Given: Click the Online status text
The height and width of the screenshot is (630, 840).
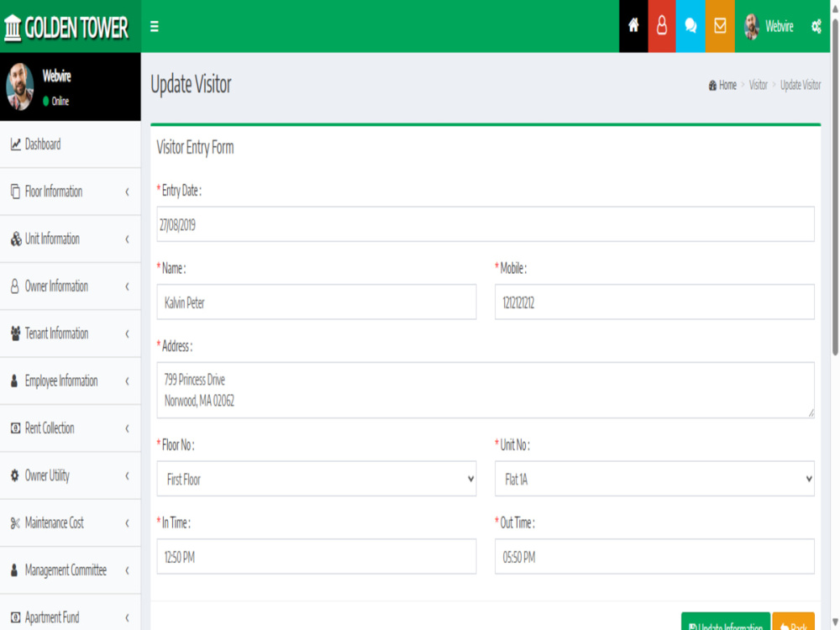Looking at the screenshot, I should [60, 102].
